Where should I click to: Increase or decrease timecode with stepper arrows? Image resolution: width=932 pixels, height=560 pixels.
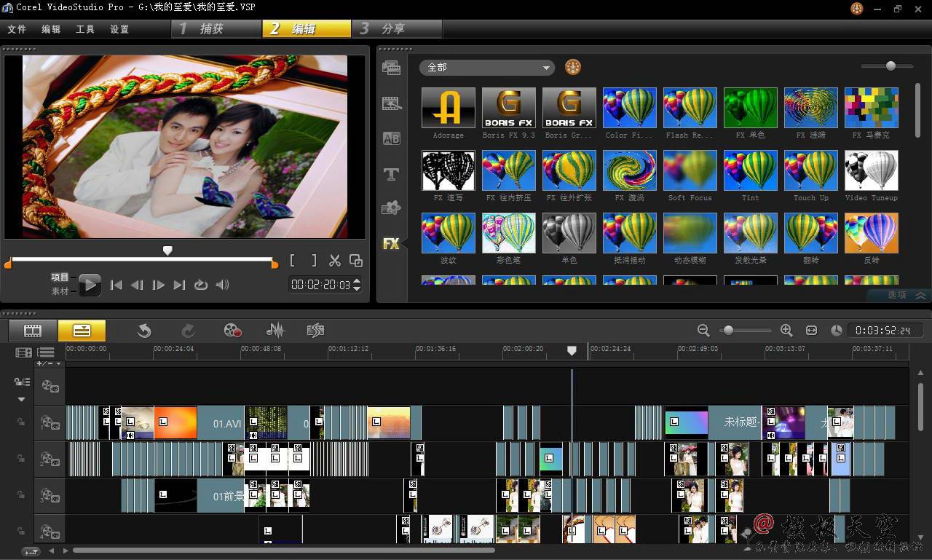click(x=357, y=285)
